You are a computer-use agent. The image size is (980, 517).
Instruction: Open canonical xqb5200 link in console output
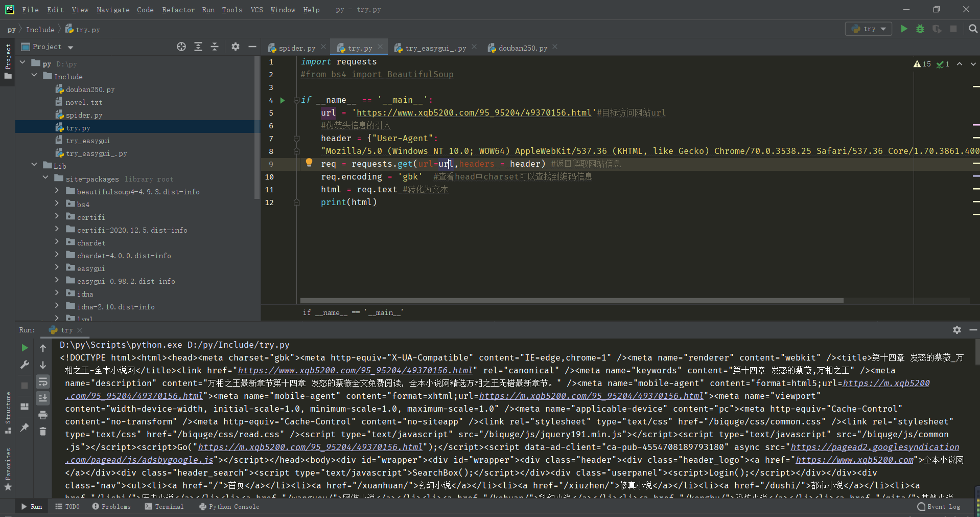click(x=355, y=370)
